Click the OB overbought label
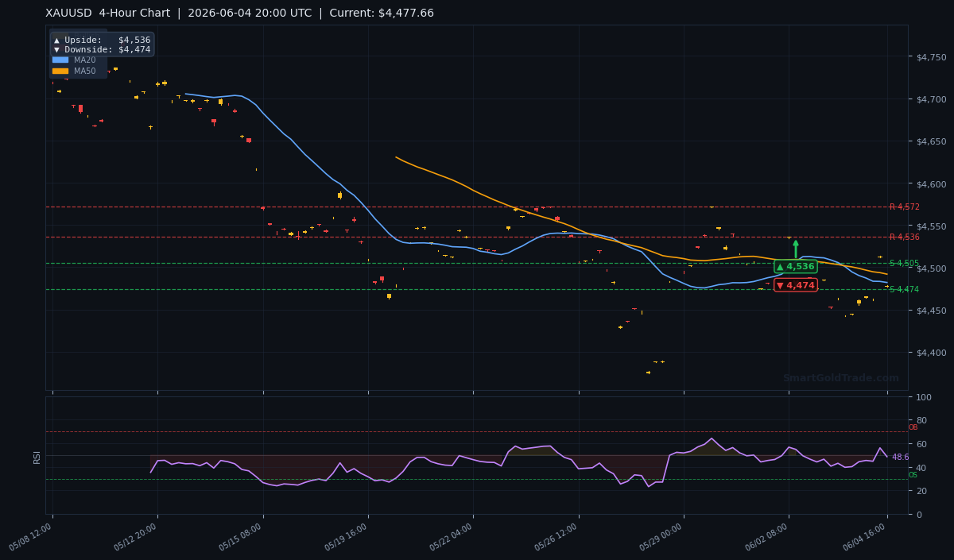The height and width of the screenshot is (560, 954). click(913, 427)
